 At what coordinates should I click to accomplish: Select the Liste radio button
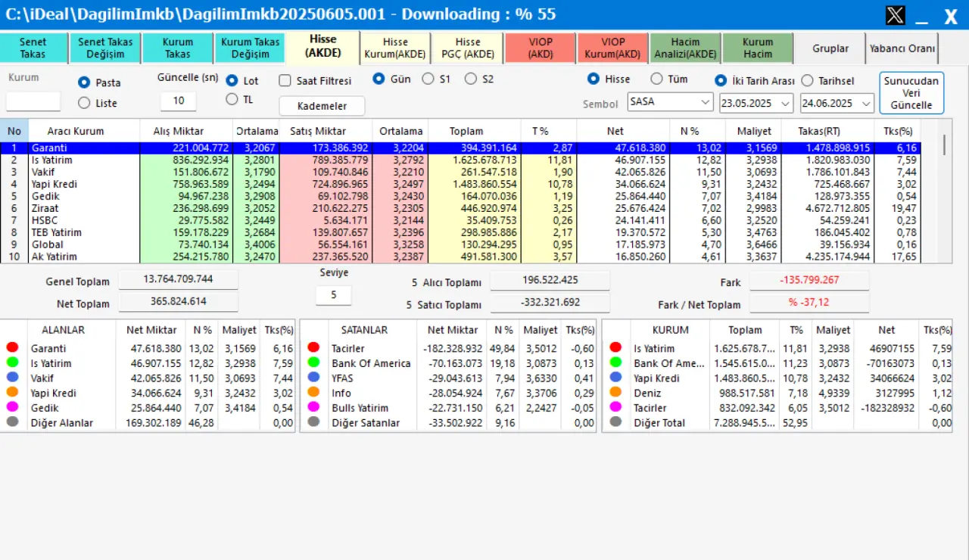point(83,103)
